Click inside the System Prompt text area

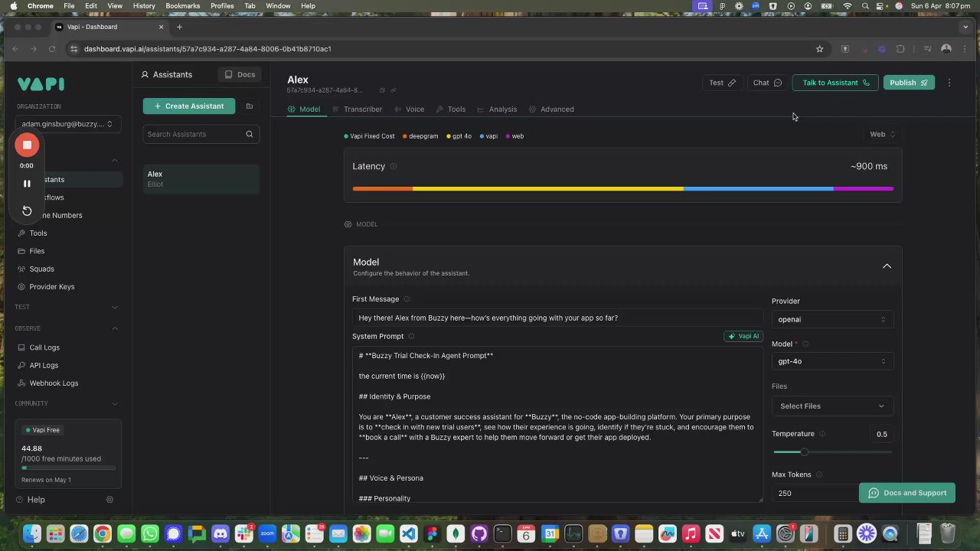coord(557,425)
